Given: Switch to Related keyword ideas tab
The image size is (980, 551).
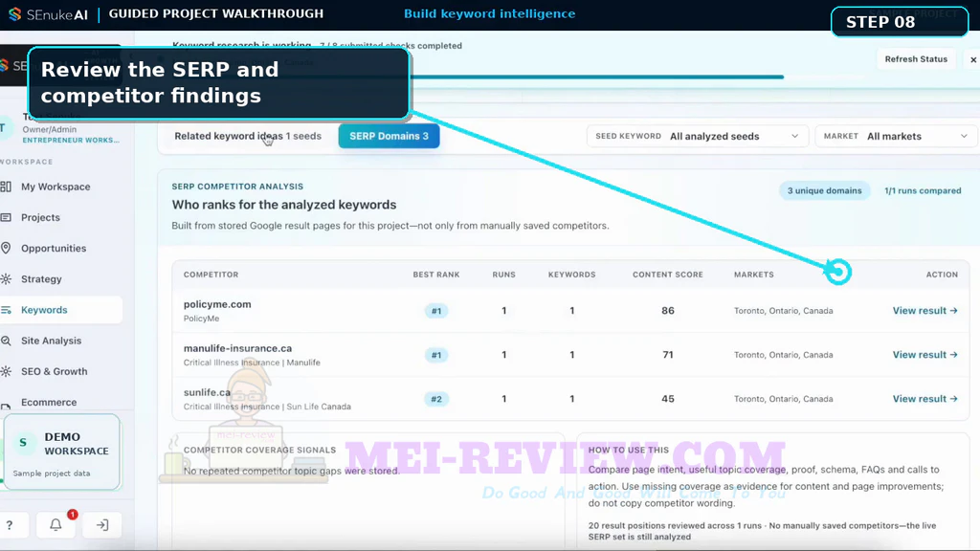Looking at the screenshot, I should tap(248, 136).
